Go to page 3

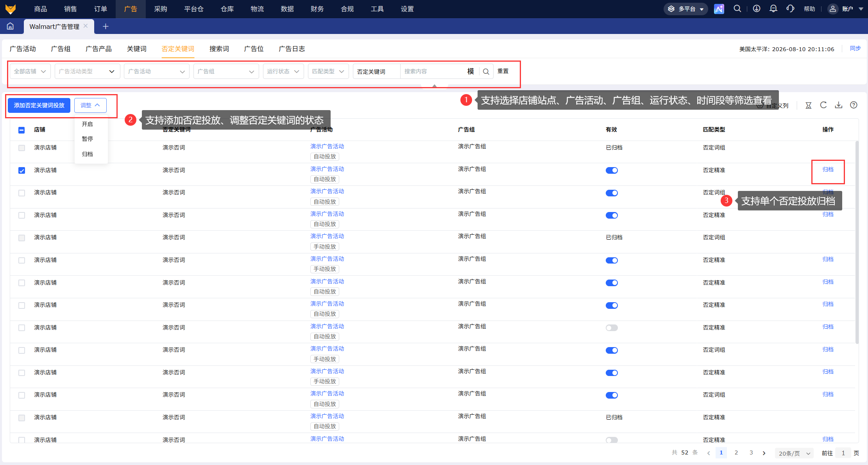[x=751, y=453]
